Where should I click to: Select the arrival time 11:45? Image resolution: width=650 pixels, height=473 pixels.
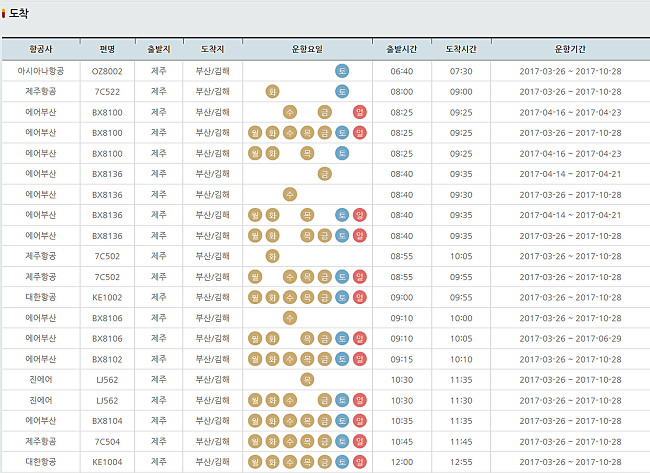461,441
